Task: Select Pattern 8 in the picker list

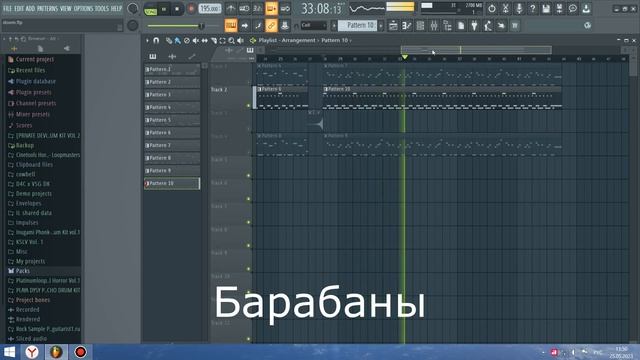Action: click(172, 158)
